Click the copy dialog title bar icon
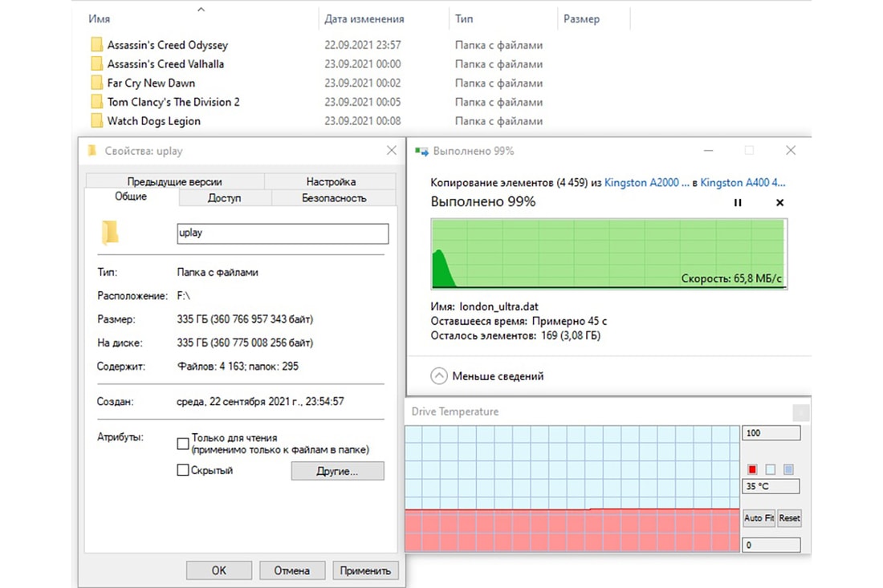The width and height of the screenshot is (883, 588). (421, 152)
